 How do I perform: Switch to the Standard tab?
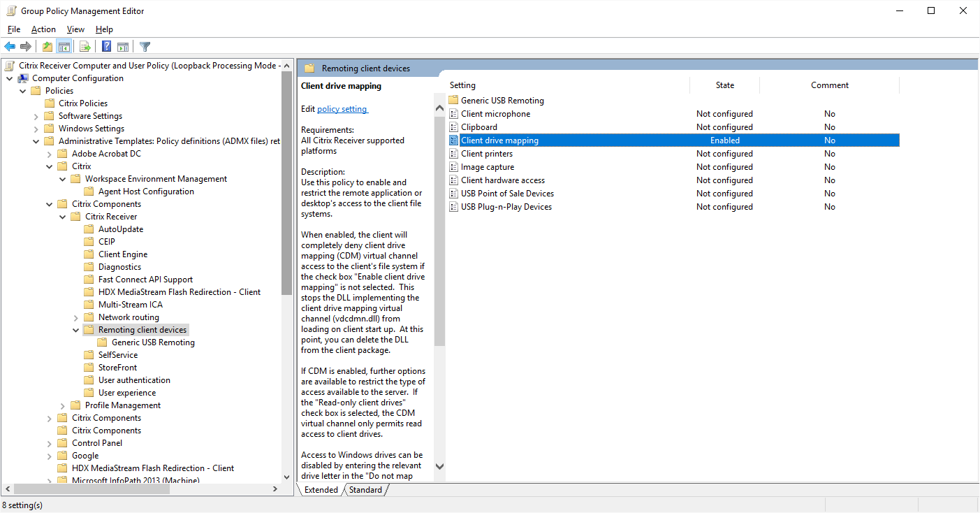coord(365,490)
